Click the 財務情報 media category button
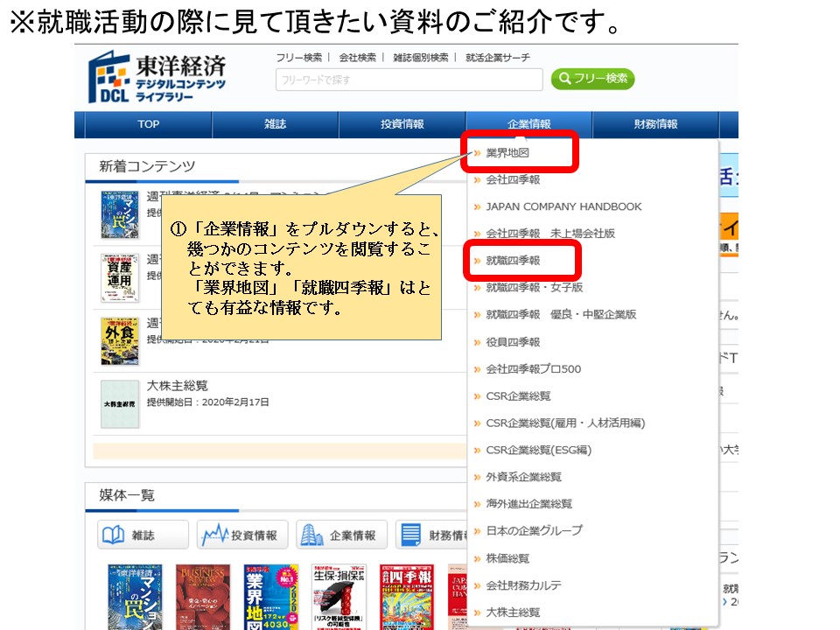The image size is (840, 630). pos(431,535)
